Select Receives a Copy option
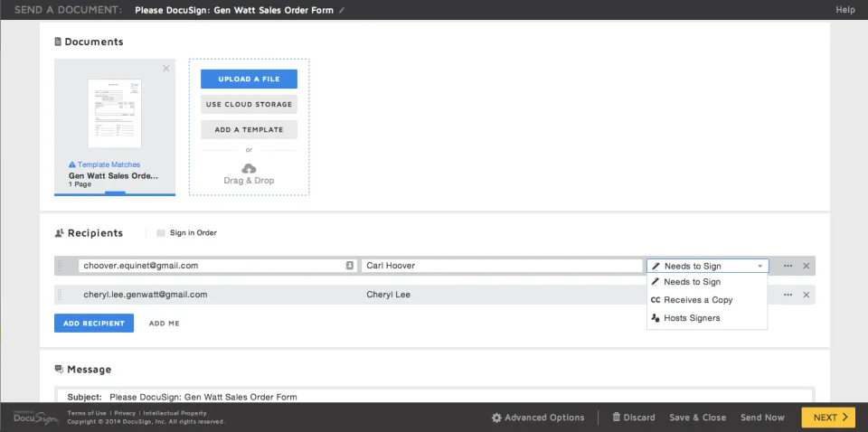Image resolution: width=868 pixels, height=432 pixels. (707, 300)
